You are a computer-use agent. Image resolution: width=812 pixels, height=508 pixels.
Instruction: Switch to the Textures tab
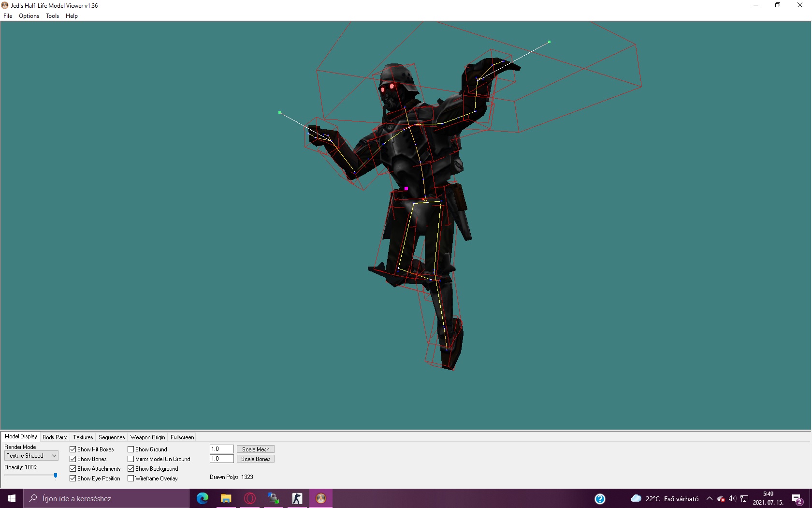(x=83, y=437)
